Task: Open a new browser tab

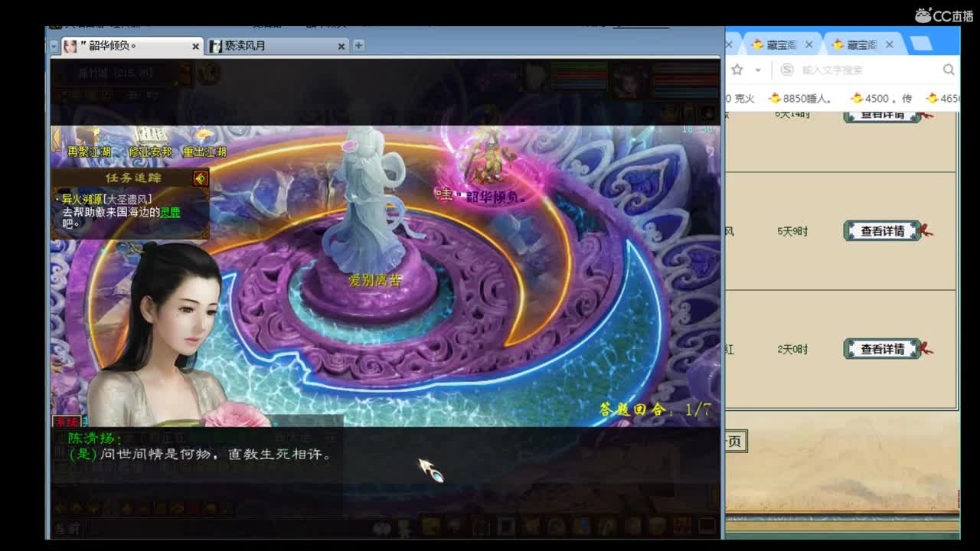Action: point(921,44)
